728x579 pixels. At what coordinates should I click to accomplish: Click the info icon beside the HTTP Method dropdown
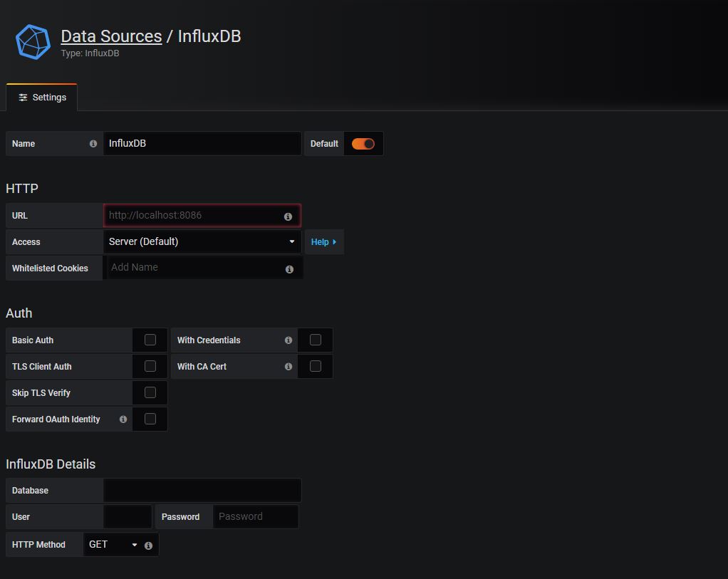148,546
